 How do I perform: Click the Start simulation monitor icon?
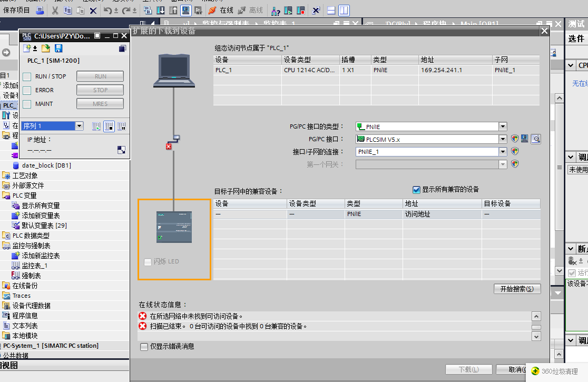[185, 11]
